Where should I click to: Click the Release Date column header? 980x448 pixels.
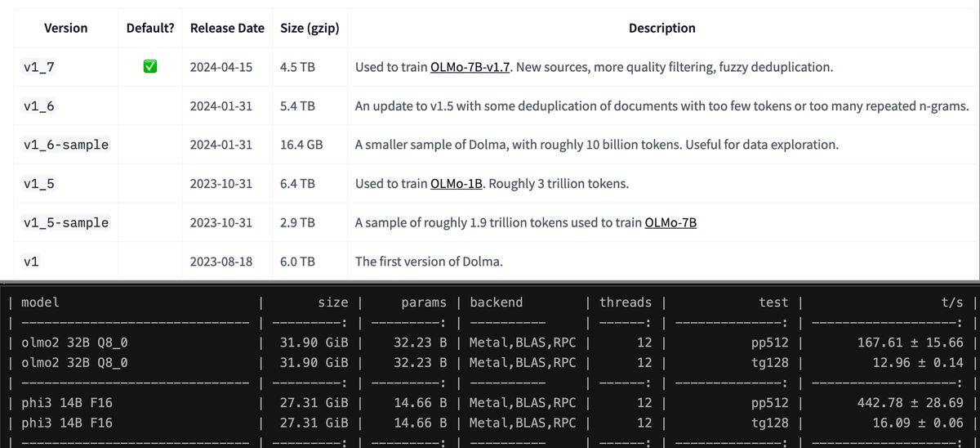tap(227, 28)
